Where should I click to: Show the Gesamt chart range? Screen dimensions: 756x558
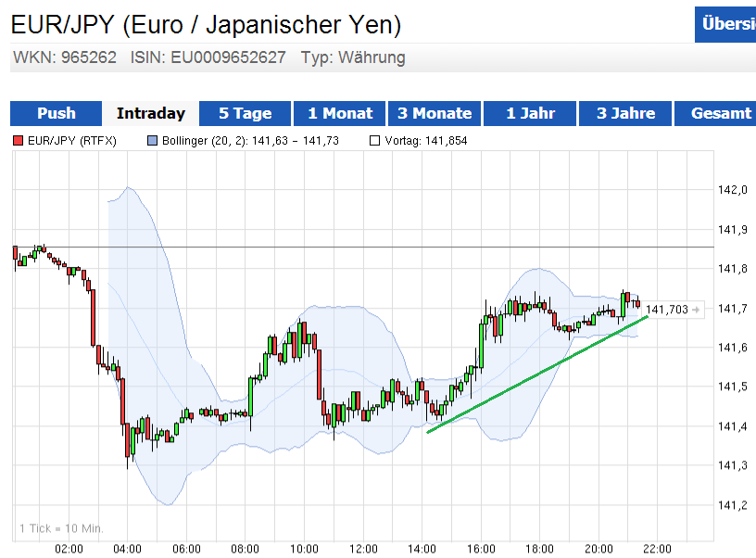(x=721, y=114)
